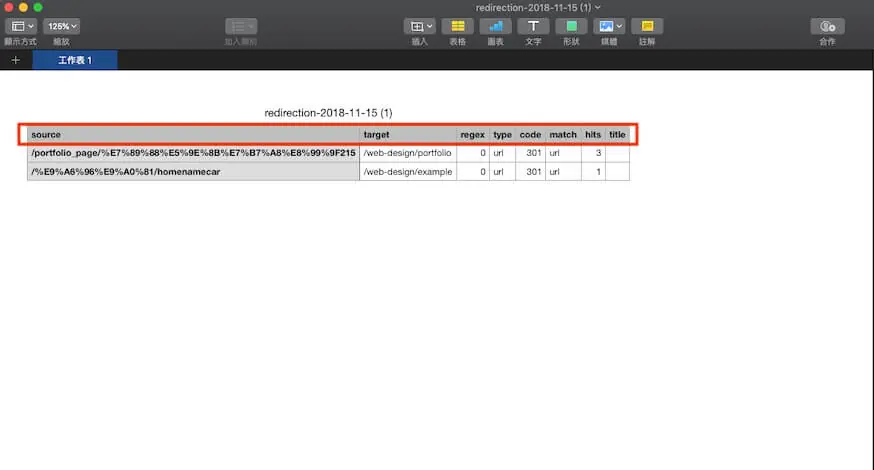Select the /%E9%A6%96.../homenamecar source cell
874x470 pixels.
click(193, 172)
